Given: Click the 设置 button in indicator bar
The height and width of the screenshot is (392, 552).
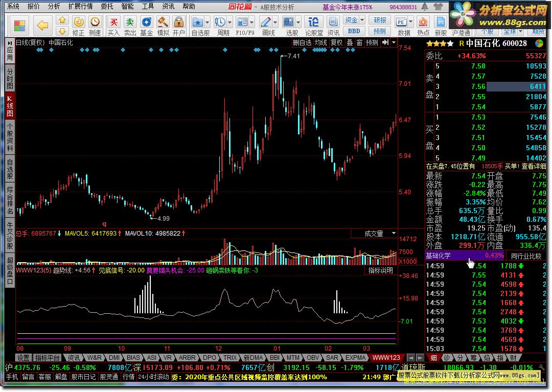Looking at the screenshot, I should pos(23,358).
